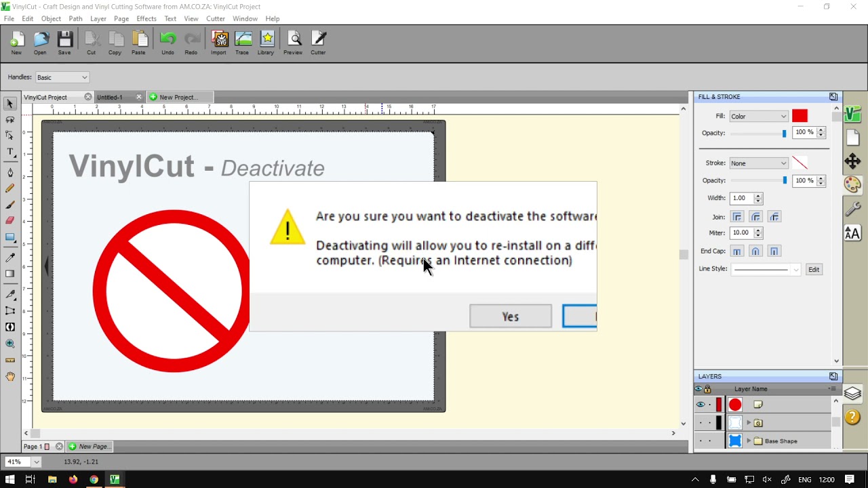The image size is (868, 488).
Task: Select the Hand pan tool
Action: tap(10, 376)
